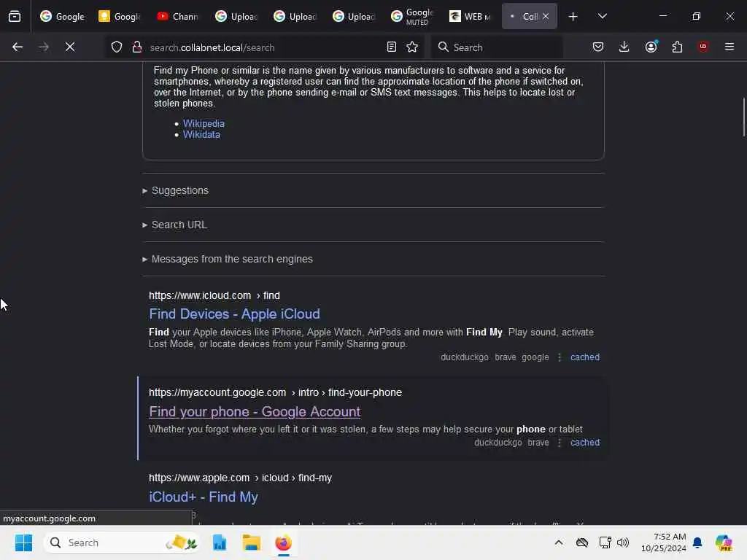Screen dimensions: 747x560
Task: Open the taskbar clock showing 7:52 AM
Action: pos(664,542)
